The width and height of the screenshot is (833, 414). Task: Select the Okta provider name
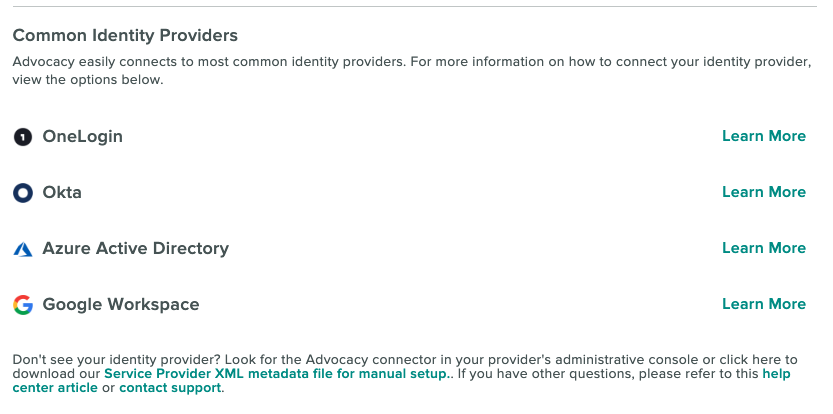click(62, 192)
